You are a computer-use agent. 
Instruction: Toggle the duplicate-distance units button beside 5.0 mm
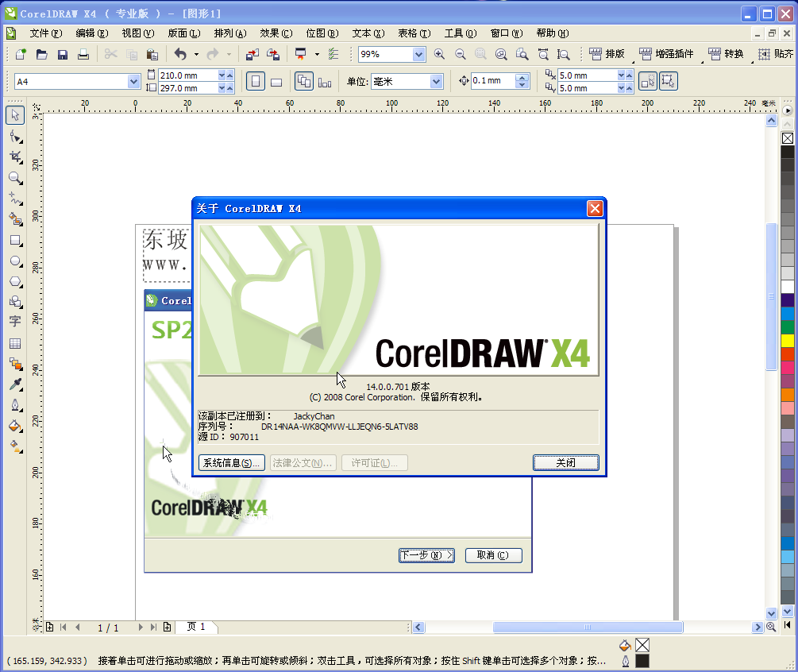point(648,82)
